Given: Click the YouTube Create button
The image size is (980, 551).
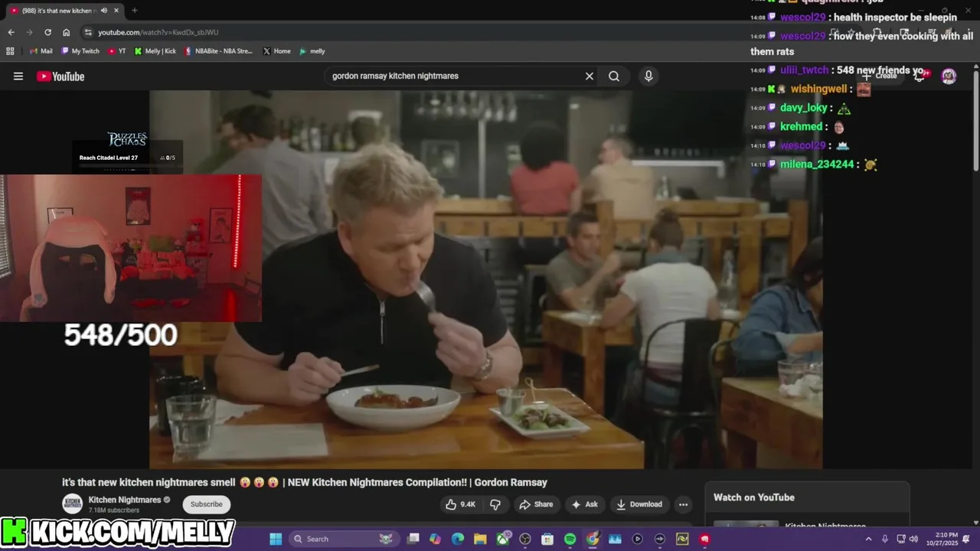Looking at the screenshot, I should pos(880,76).
